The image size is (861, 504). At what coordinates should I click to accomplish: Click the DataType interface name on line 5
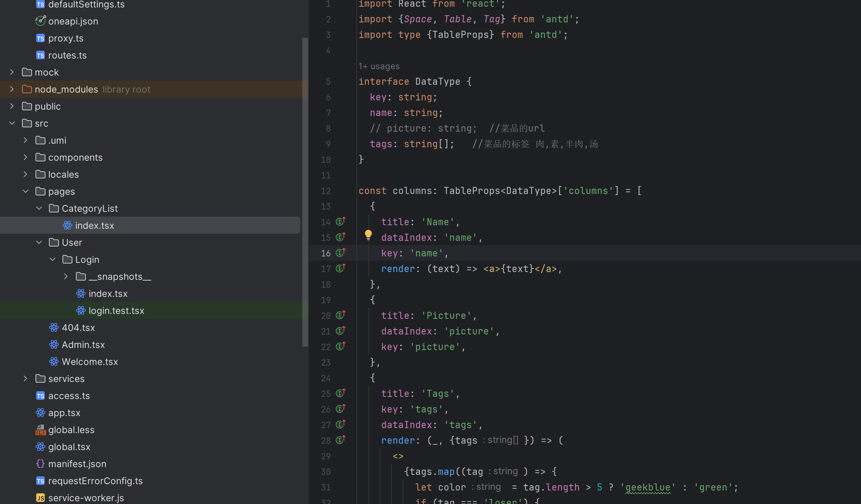438,82
